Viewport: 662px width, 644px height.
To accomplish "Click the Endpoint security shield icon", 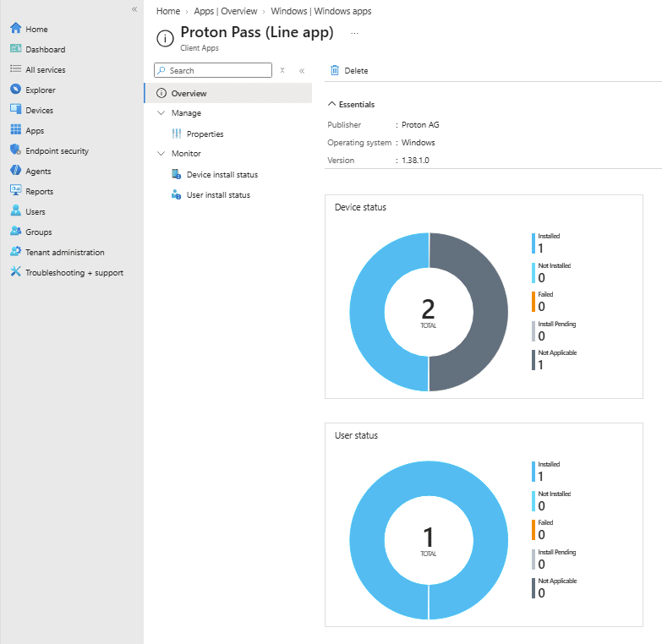I will coord(15,150).
